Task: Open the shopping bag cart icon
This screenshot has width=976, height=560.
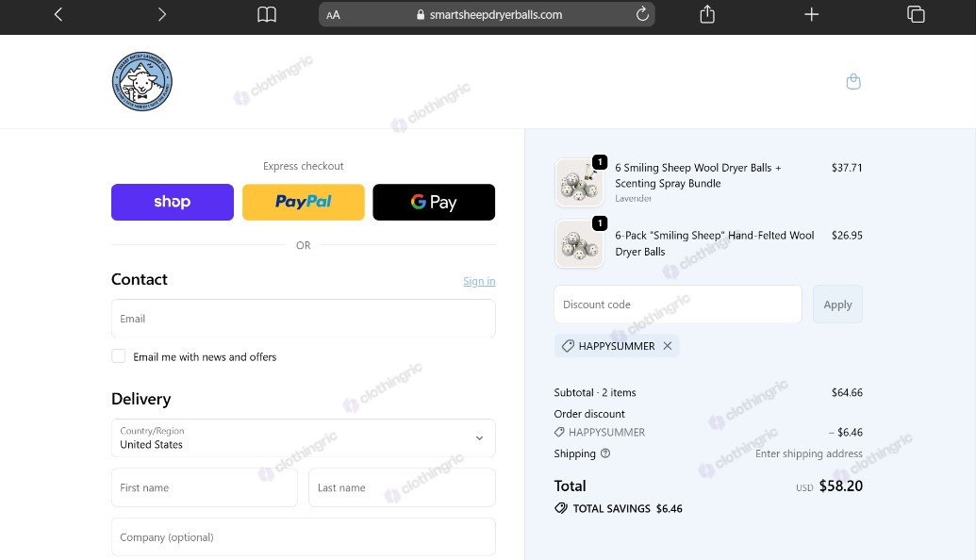Action: [853, 81]
